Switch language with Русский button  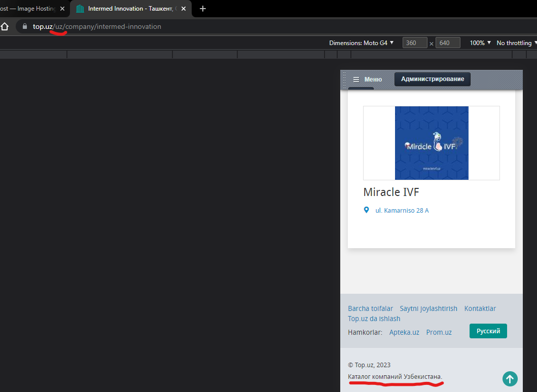tap(488, 331)
